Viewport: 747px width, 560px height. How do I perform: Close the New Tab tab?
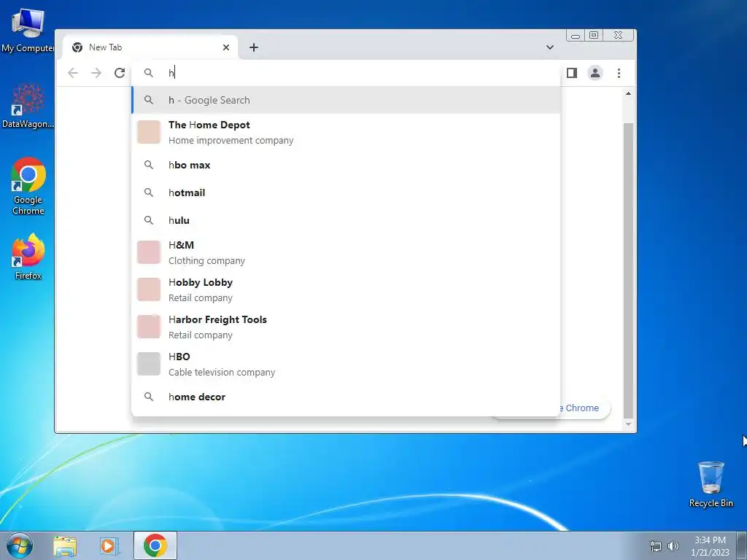pyautogui.click(x=226, y=47)
